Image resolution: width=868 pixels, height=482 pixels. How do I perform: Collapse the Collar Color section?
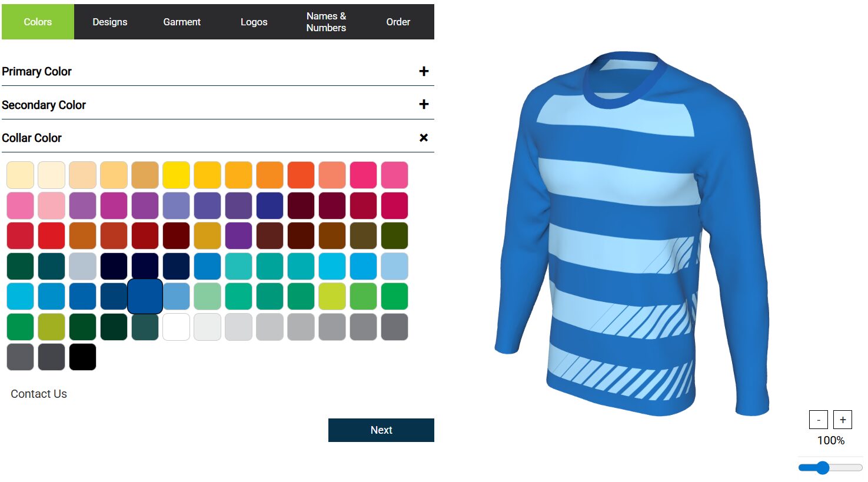424,138
